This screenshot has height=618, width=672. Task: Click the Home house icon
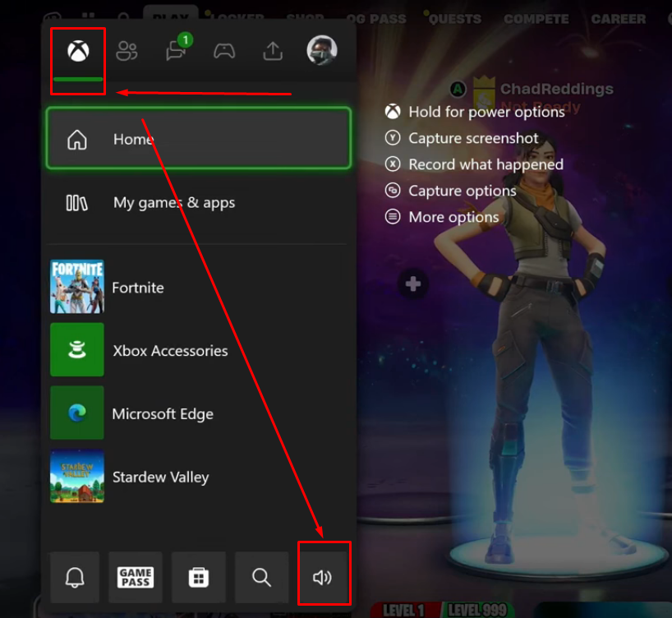click(77, 140)
